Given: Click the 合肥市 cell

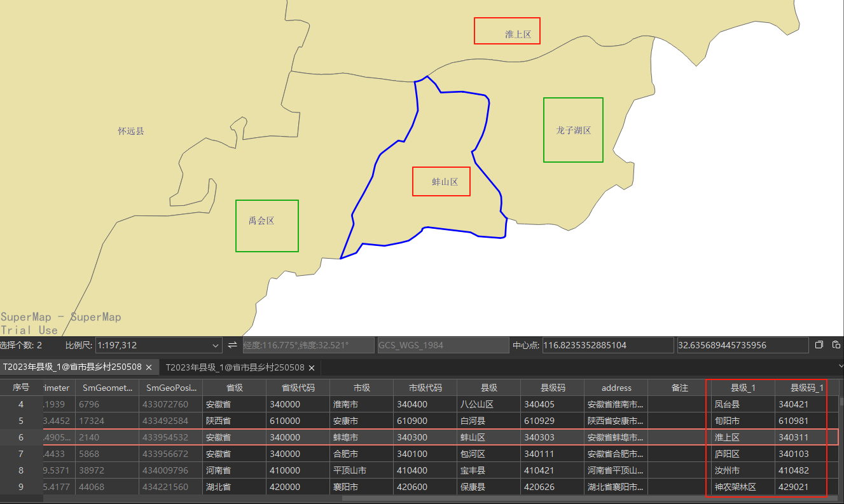Looking at the screenshot, I should tap(361, 454).
